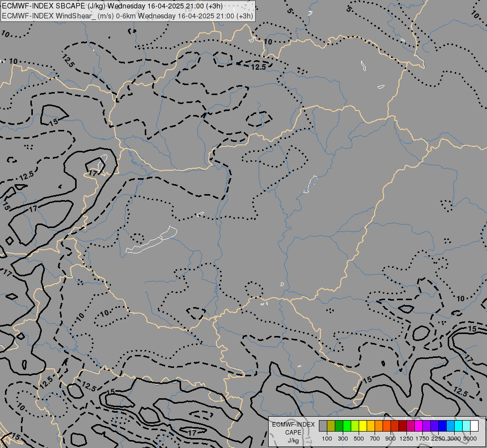The height and width of the screenshot is (448, 487).
Task: Pick the crimson-pink swatch above 1250
Action: (410, 426)
